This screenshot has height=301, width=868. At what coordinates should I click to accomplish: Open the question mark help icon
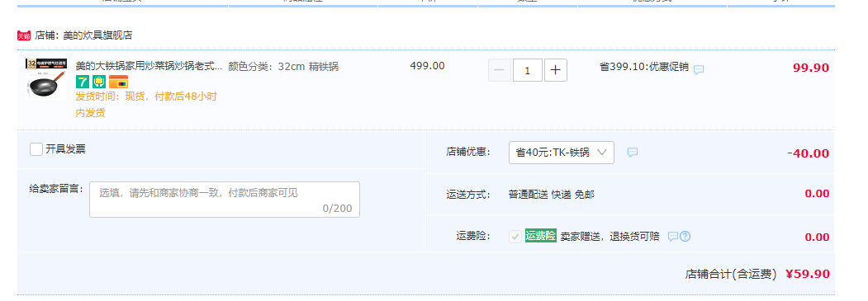(x=685, y=237)
